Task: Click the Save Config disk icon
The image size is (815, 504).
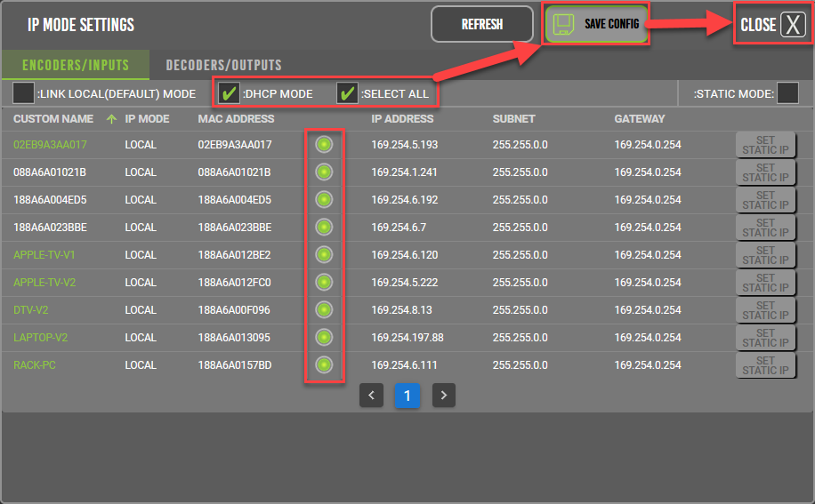Action: (x=563, y=24)
